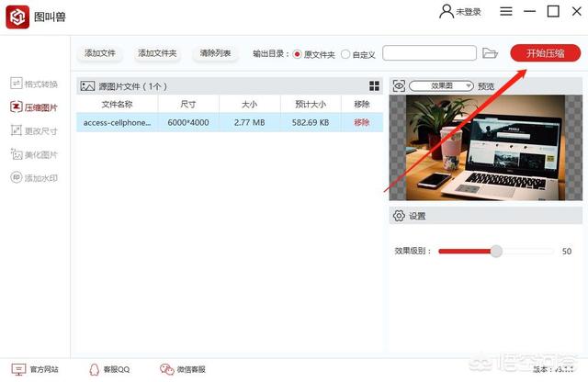The height and width of the screenshot is (382, 588).
Task: Switch to 格式转换 in the sidebar
Action: tap(34, 84)
